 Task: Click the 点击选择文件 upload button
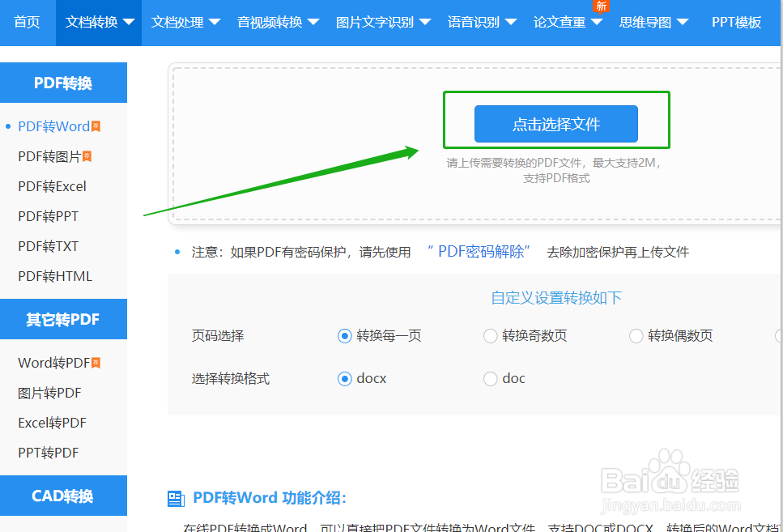click(x=556, y=124)
